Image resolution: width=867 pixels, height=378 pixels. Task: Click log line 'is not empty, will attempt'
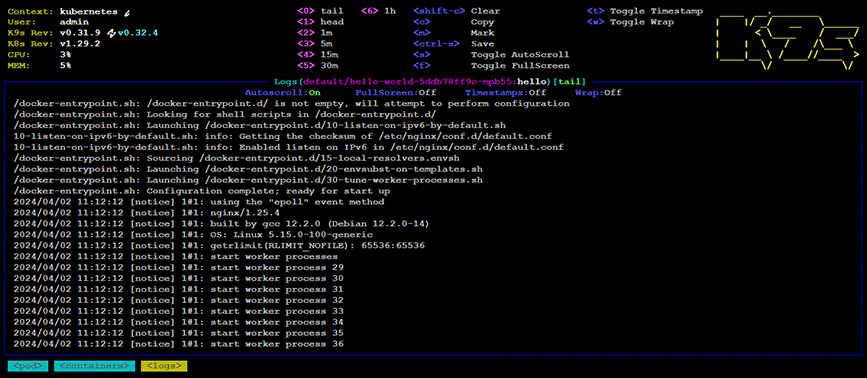(x=291, y=103)
